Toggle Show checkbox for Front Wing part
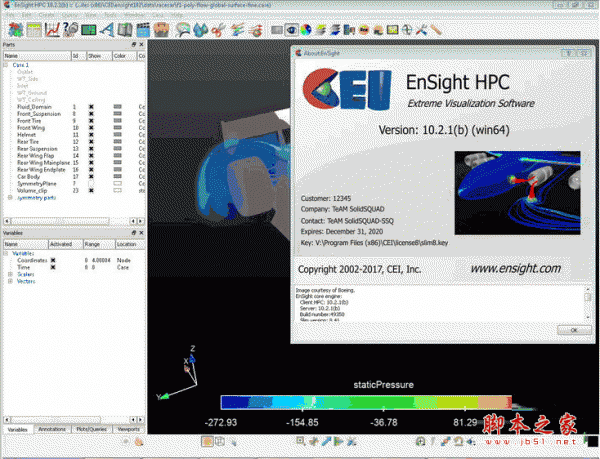Image resolution: width=600 pixels, height=459 pixels. coord(91,128)
